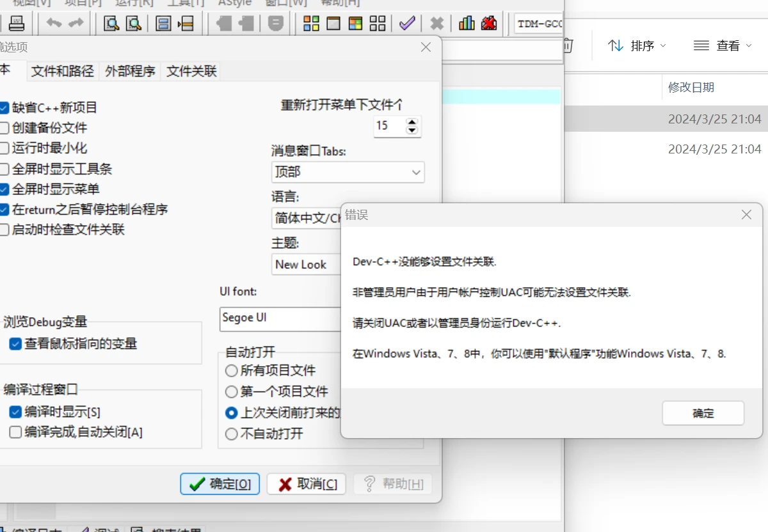This screenshot has height=532, width=768.
Task: Enable 创建备份文件 checkbox
Action: click(x=4, y=128)
